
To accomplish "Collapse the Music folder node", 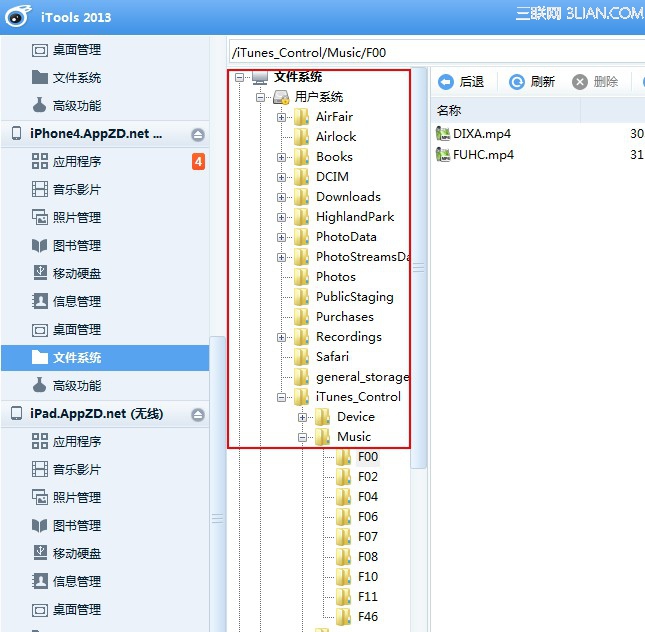I will (x=302, y=437).
